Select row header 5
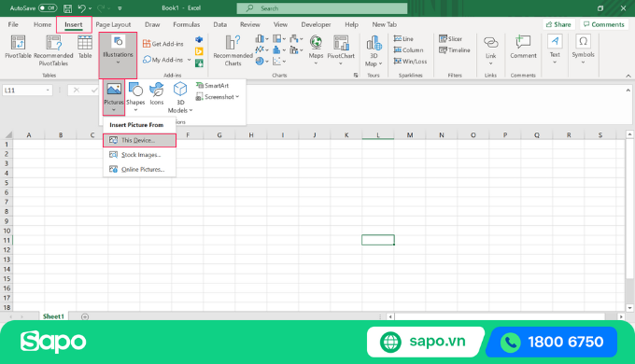 click(x=7, y=183)
